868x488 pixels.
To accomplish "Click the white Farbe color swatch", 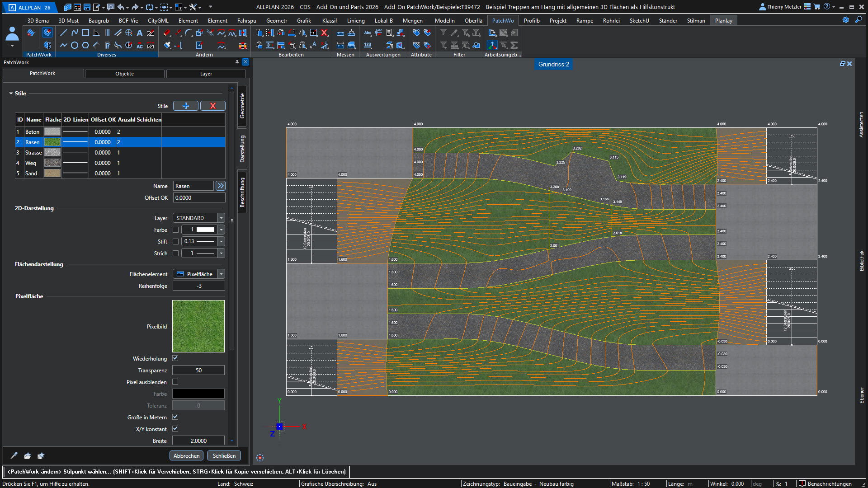I will [x=205, y=230].
